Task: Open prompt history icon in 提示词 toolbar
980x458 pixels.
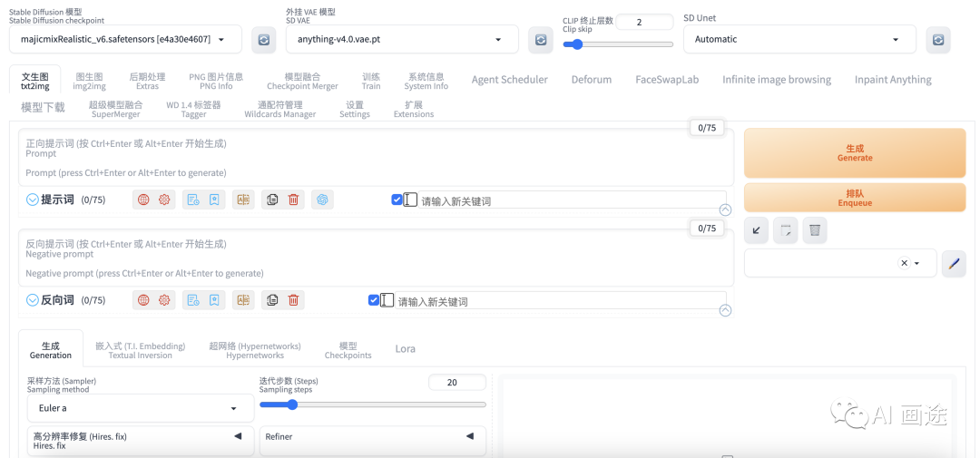Action: click(194, 200)
